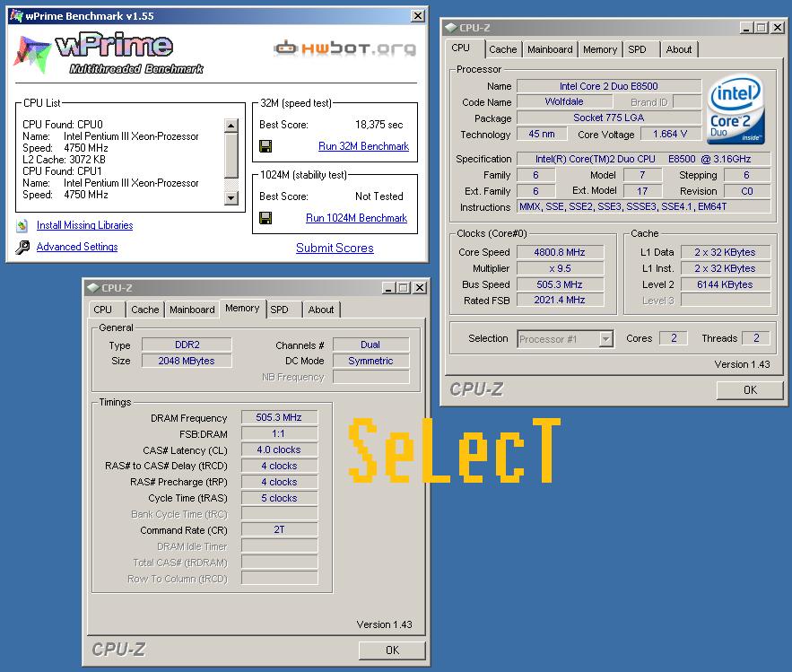Click the Instructions field MMX, SSE list
792x672 pixels.
pyautogui.click(x=644, y=206)
